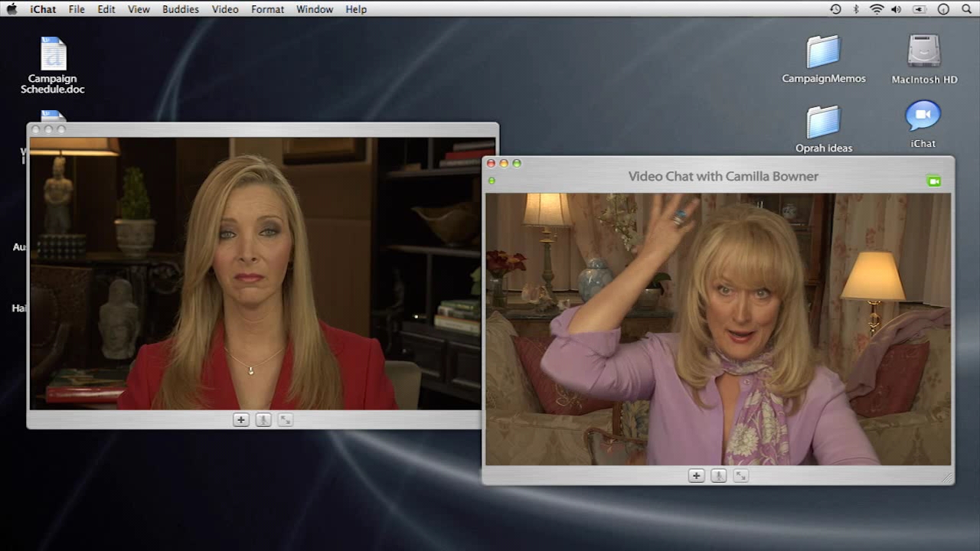Click the Bluetooth status icon
Screen dimensions: 980x551
856,9
